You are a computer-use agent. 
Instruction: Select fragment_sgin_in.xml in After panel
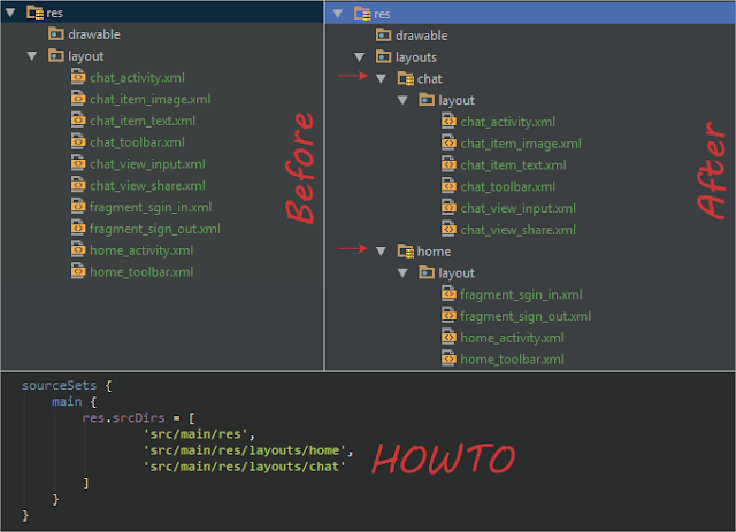tap(521, 295)
